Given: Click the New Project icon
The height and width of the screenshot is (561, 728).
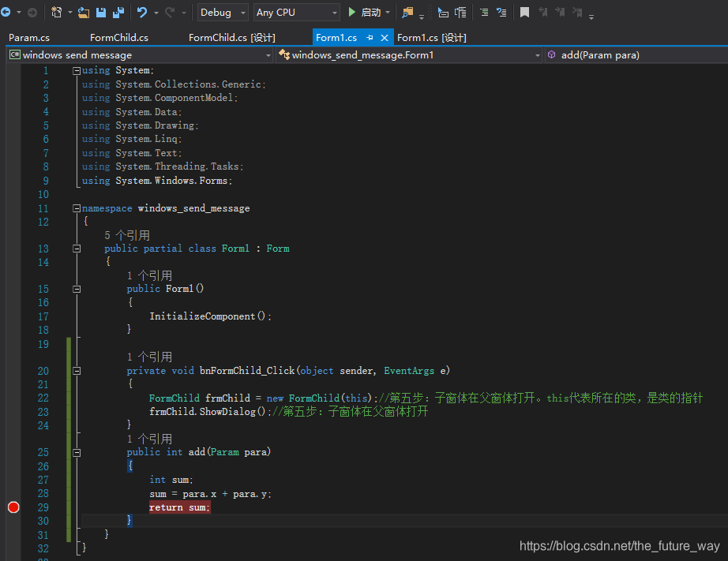Looking at the screenshot, I should pyautogui.click(x=57, y=13).
